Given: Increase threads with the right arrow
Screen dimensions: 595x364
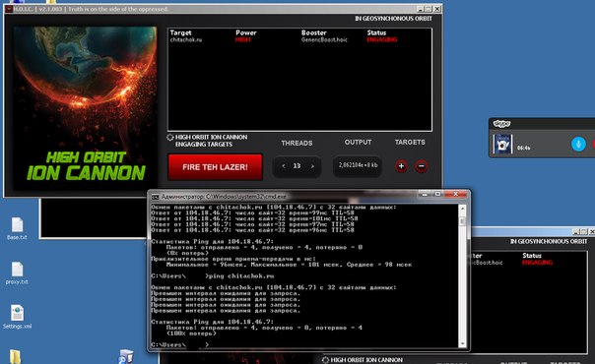Looking at the screenshot, I should click(x=312, y=166).
